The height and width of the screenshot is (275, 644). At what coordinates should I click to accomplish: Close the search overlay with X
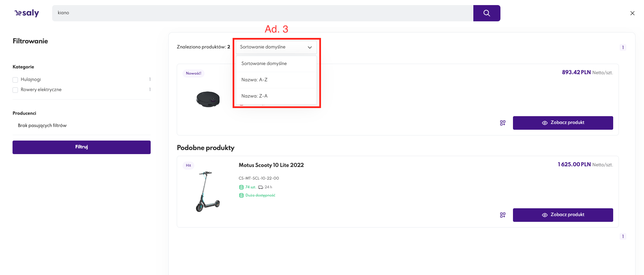632,13
